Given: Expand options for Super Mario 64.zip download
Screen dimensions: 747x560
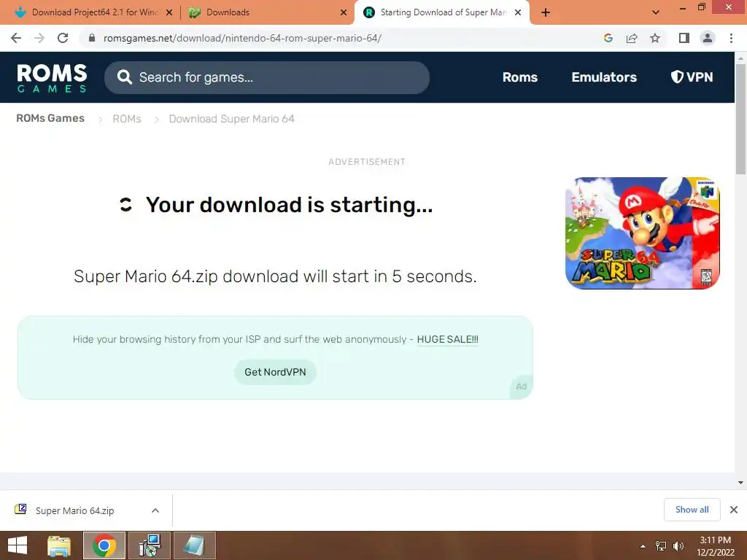Looking at the screenshot, I should [155, 510].
